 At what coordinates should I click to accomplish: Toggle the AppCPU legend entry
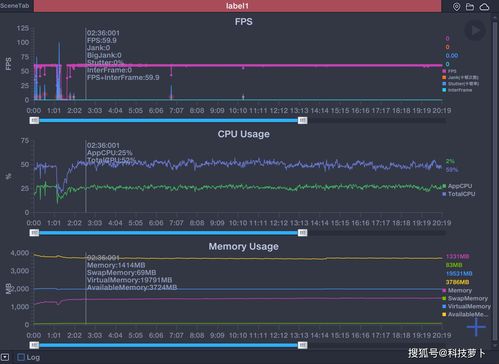pos(457,186)
